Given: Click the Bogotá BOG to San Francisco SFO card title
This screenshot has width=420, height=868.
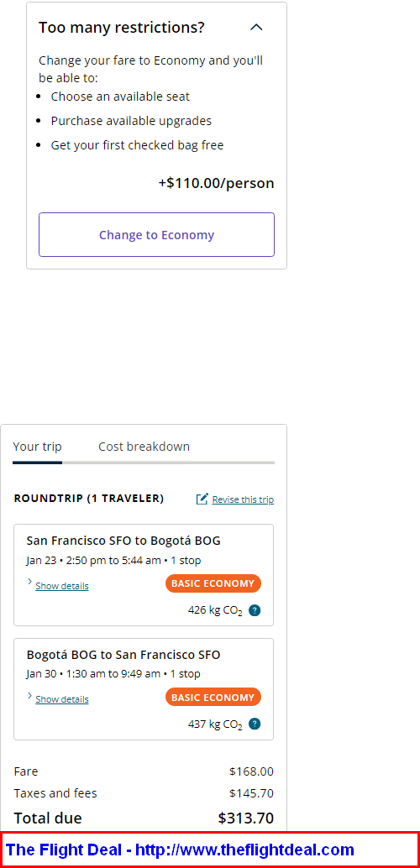Looking at the screenshot, I should [x=123, y=655].
